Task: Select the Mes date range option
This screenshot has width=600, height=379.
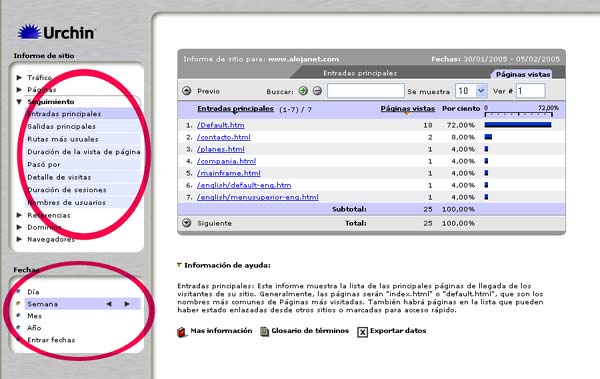Action: pyautogui.click(x=34, y=316)
